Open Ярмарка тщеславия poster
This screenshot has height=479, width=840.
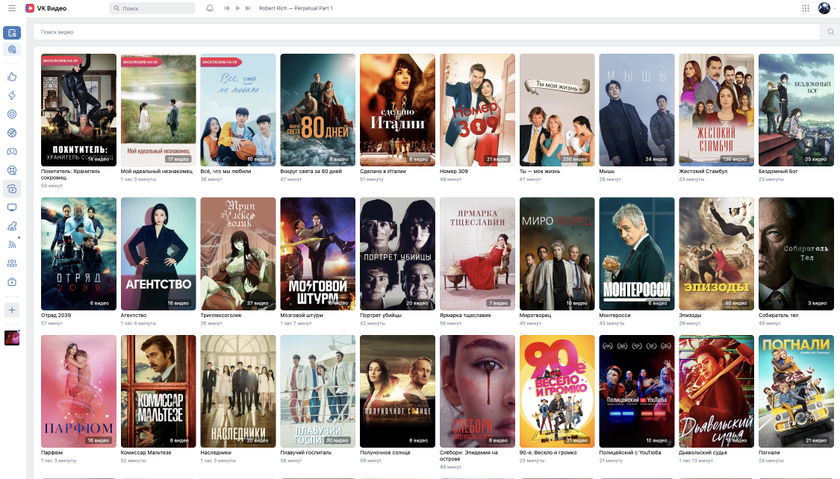pos(477,253)
